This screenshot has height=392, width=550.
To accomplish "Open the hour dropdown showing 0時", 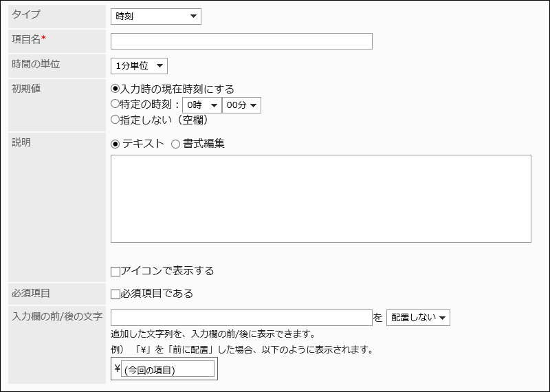I will tap(201, 105).
